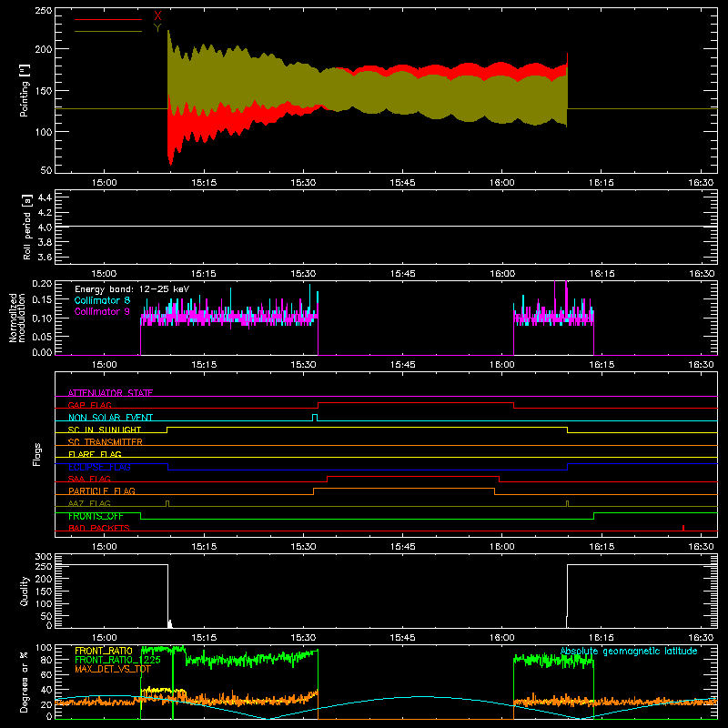The height and width of the screenshot is (728, 728).
Task: Select the 'X' legend label
Action: [x=157, y=16]
